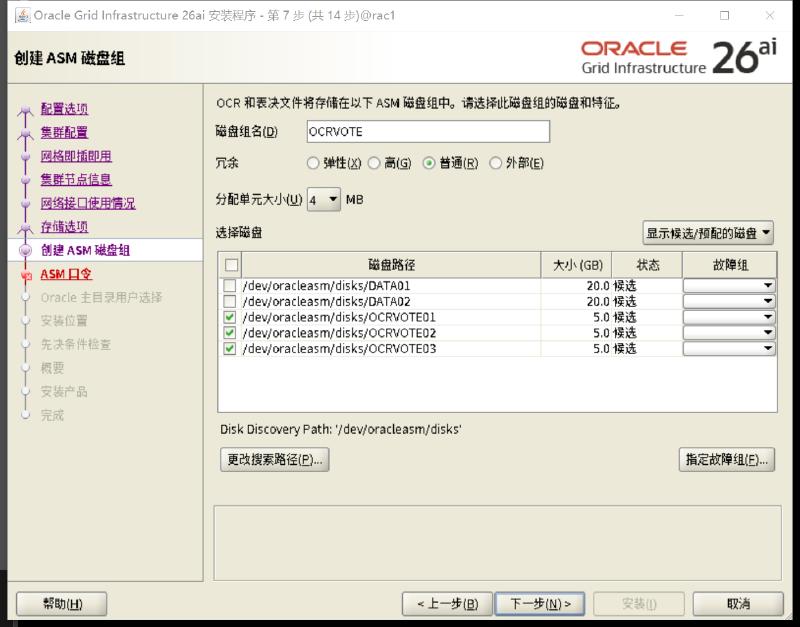800x627 pixels.
Task: Select 高(G) redundancy option
Action: click(x=374, y=163)
